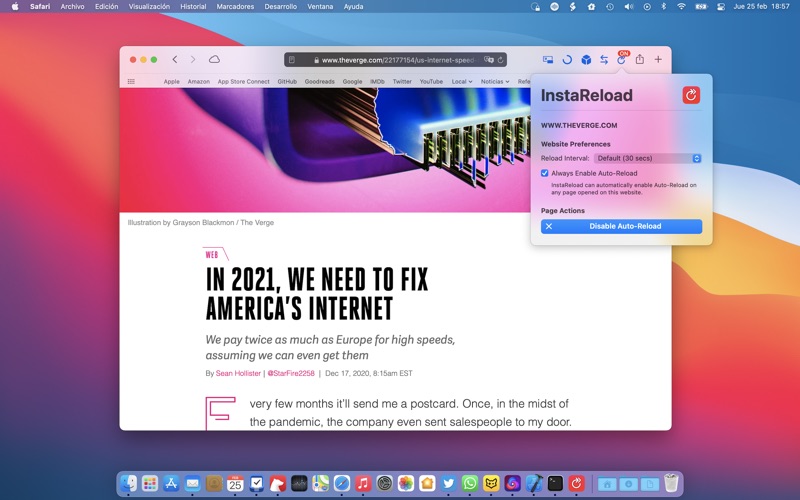Open the Trash in the Dock
Viewport: 800px width, 500px height.
point(671,483)
